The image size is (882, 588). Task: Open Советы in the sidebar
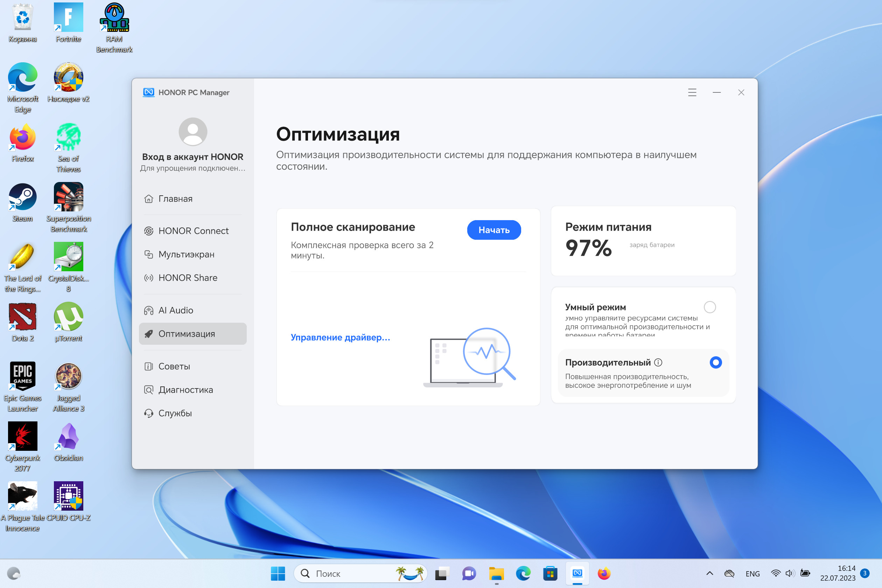click(192, 366)
